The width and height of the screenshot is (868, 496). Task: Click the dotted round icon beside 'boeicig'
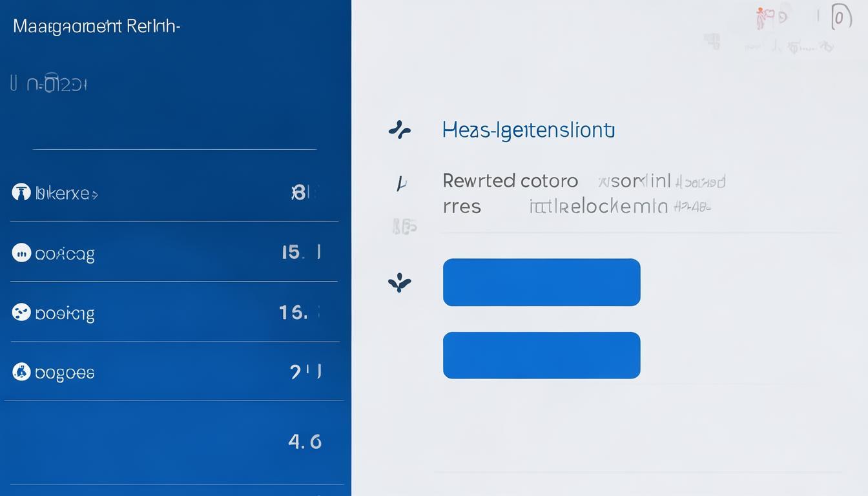[21, 313]
